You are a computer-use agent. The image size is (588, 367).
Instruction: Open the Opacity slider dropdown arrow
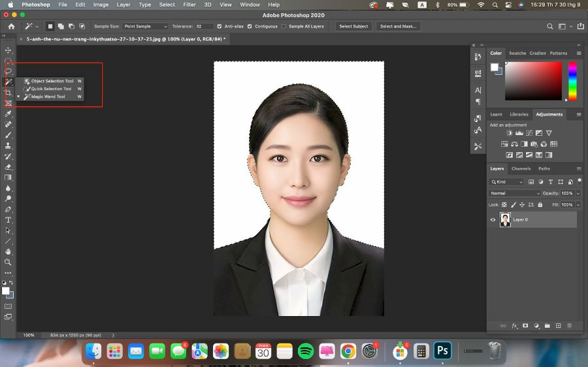pos(578,193)
